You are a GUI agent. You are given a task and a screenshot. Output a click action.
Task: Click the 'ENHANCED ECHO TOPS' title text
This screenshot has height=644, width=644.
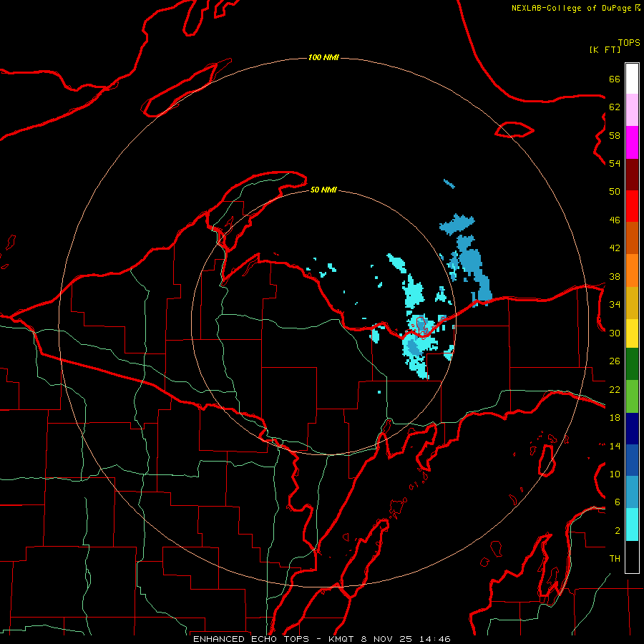tap(250, 639)
